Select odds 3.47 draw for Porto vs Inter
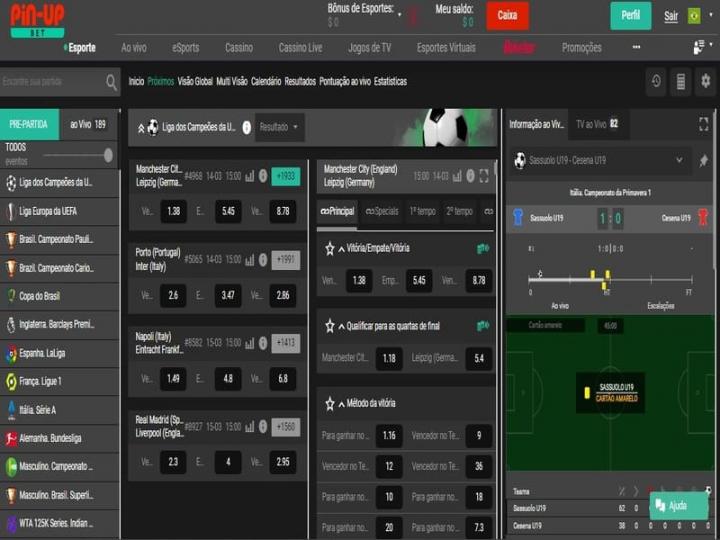 tap(228, 295)
